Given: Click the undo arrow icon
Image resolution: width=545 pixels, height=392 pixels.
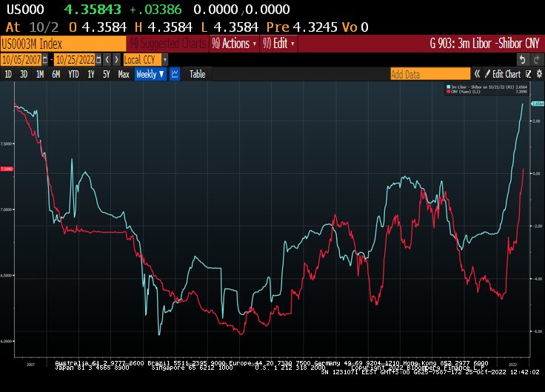Looking at the screenshot, I should 522,60.
